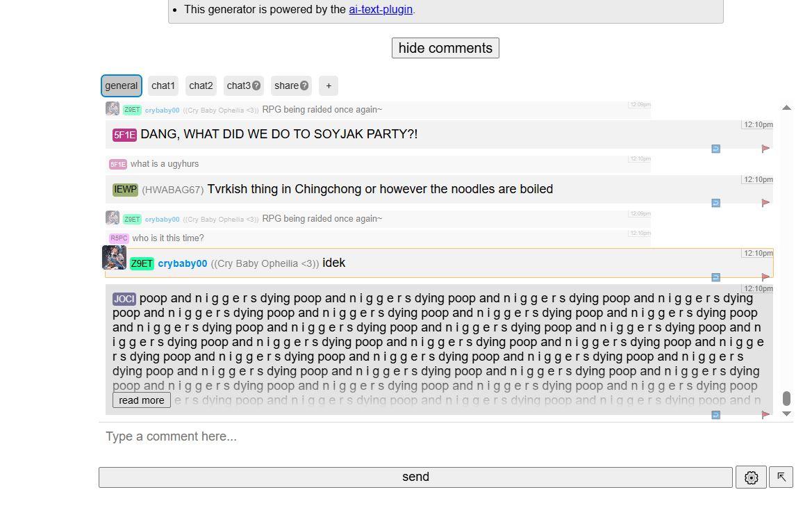Flag the SOYJAK PARTY message

click(x=765, y=149)
